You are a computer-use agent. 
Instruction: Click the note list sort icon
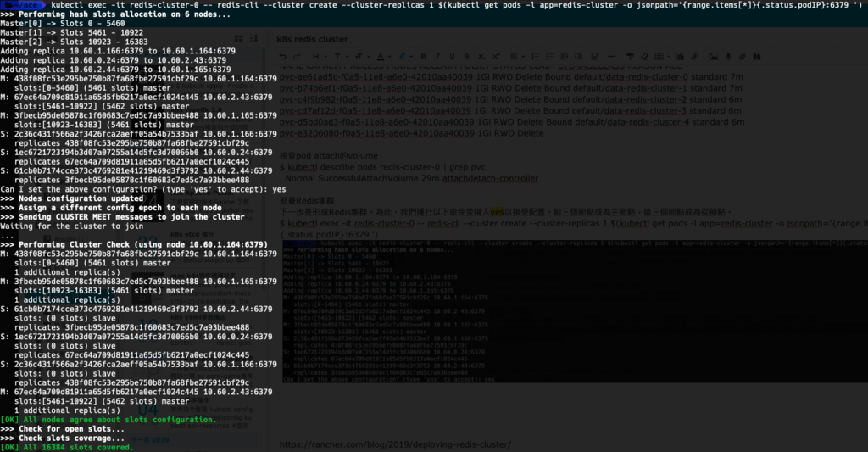coord(253,39)
